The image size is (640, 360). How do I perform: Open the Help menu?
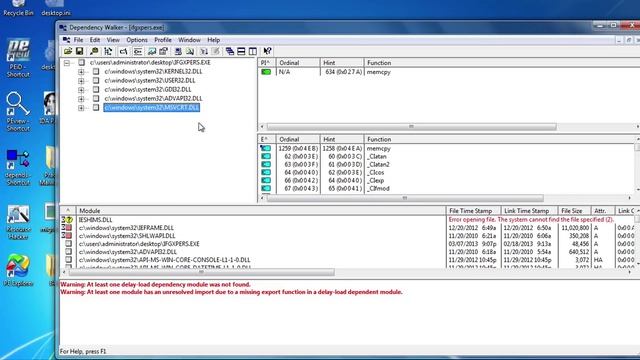click(213, 40)
